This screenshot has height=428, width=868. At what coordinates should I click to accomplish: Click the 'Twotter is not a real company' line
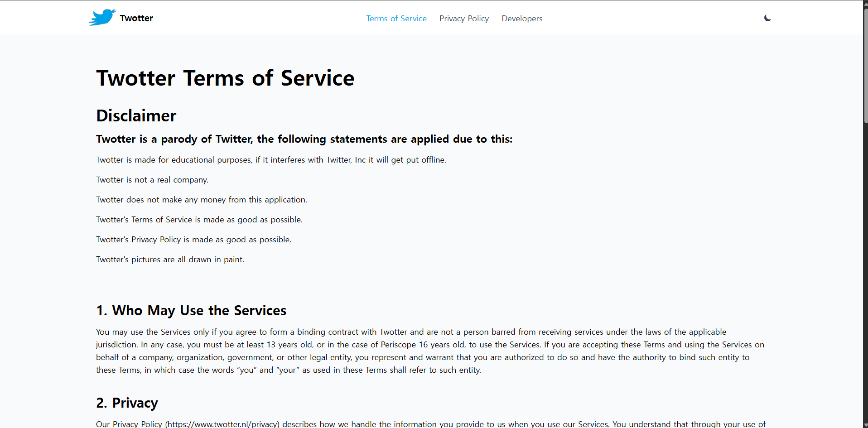152,180
